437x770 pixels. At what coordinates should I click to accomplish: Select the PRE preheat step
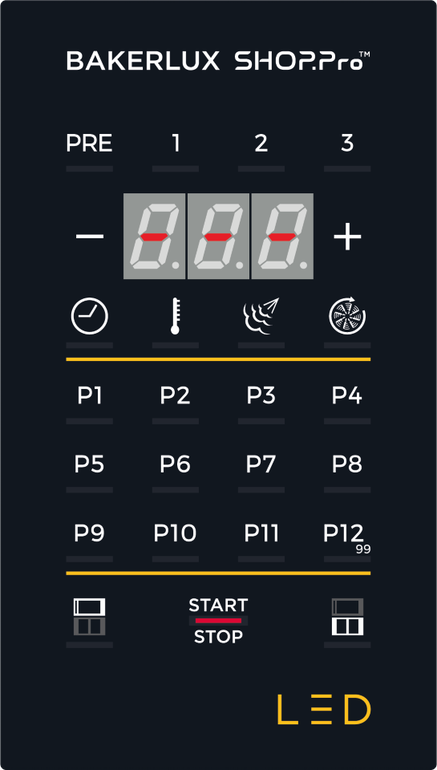click(x=89, y=144)
